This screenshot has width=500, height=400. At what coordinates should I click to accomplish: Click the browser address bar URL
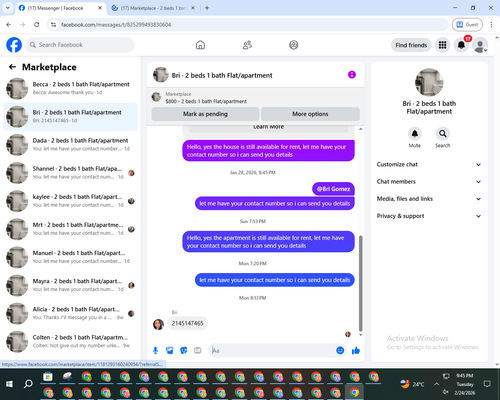tap(116, 25)
